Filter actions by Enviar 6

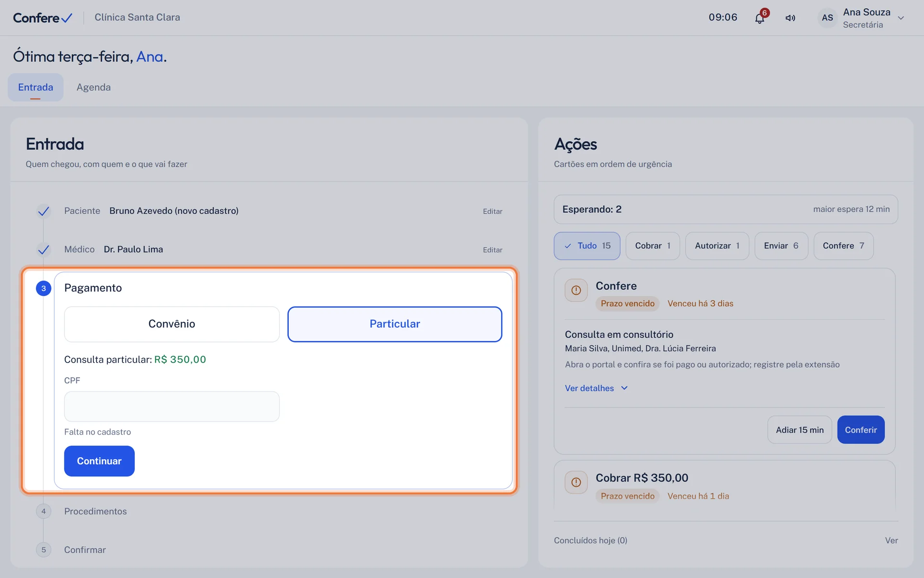(781, 246)
